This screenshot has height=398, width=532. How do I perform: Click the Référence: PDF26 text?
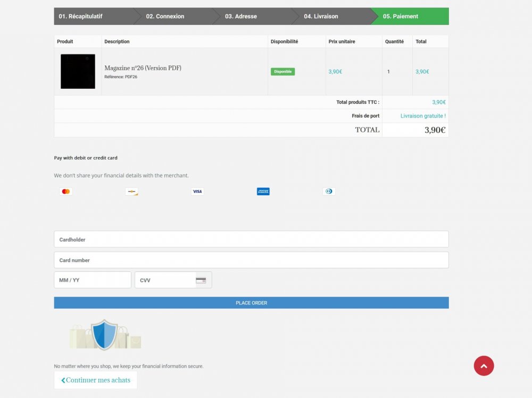(121, 77)
